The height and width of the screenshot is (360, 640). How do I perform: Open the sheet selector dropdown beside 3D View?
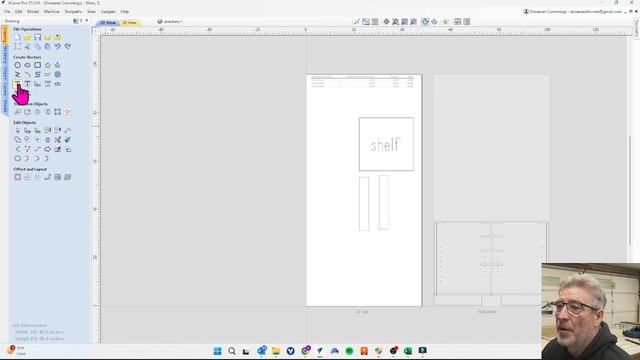pos(170,22)
